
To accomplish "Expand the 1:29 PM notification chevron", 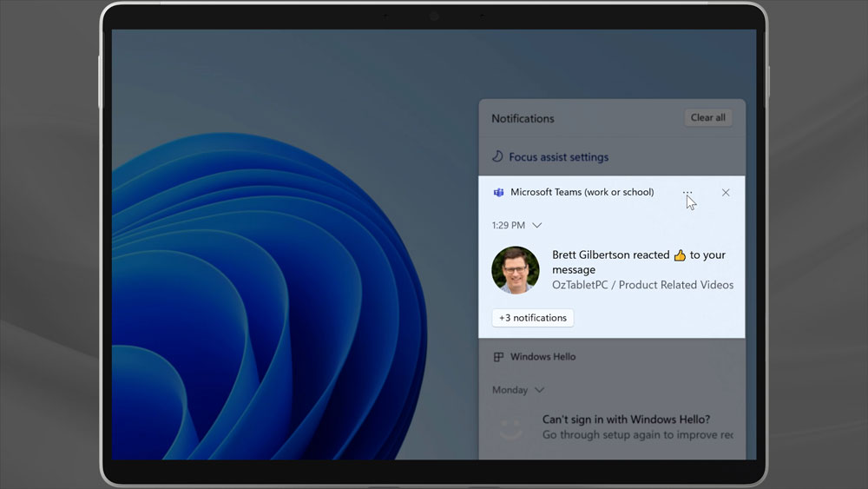I will point(537,226).
